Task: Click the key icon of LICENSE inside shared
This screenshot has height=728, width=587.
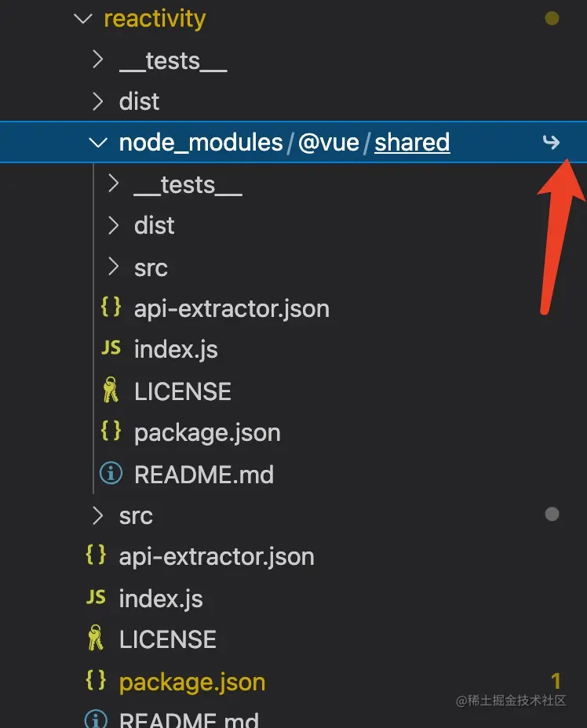Action: click(111, 391)
